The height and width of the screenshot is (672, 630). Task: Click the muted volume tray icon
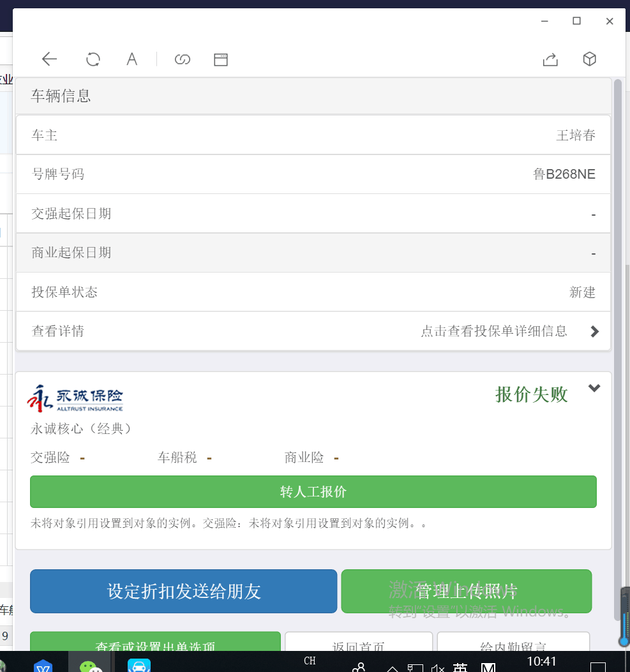point(438,668)
